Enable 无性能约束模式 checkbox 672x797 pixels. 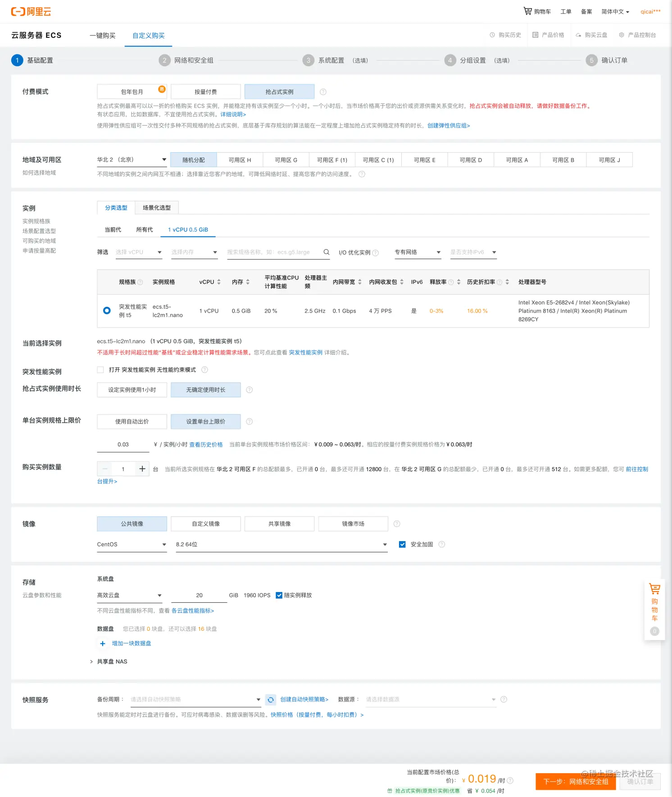click(x=100, y=370)
